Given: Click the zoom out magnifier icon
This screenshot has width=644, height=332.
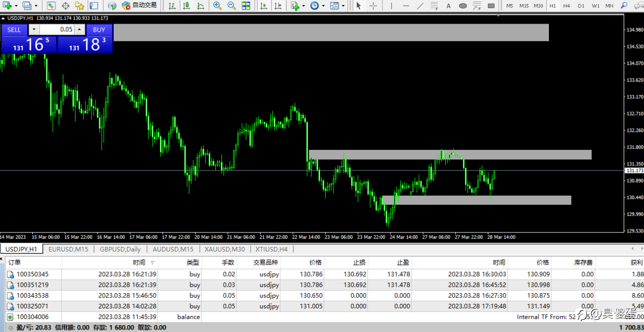Looking at the screenshot, I should click(231, 6).
